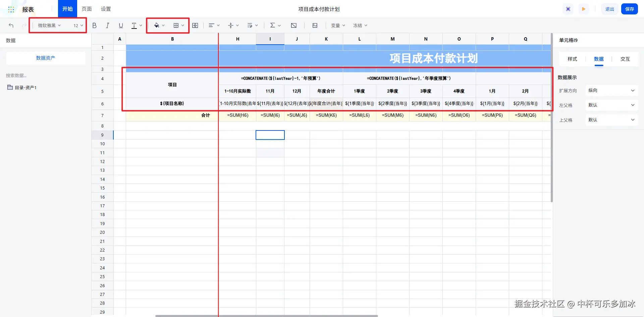
Task: Click the folder icon beside 目录-资产1
Action: click(10, 88)
